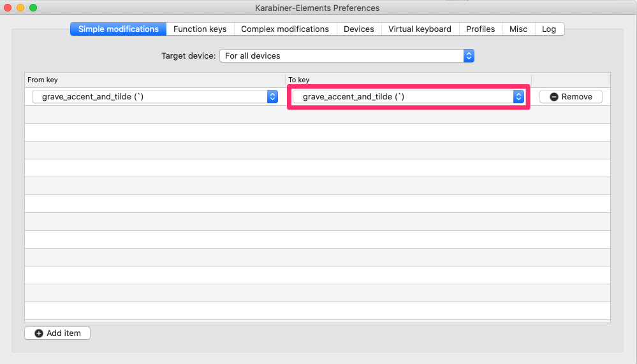The height and width of the screenshot is (364, 637).
Task: Add a new item to modifications
Action: tap(57, 333)
